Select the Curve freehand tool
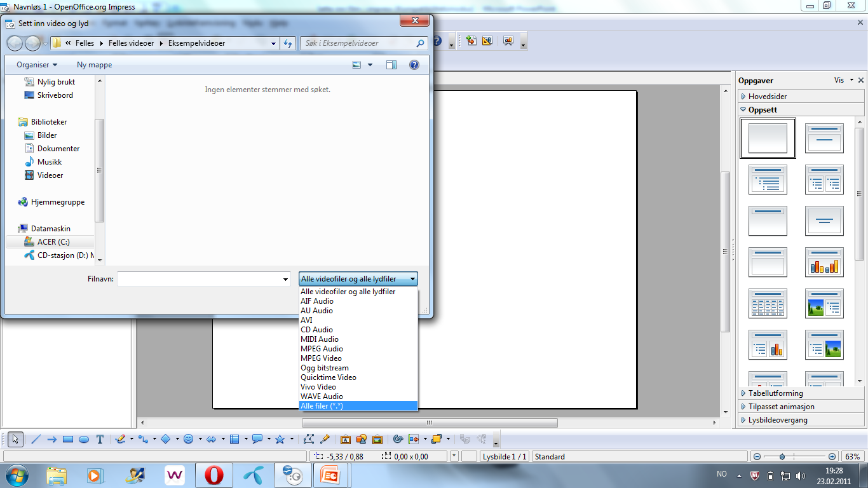The image size is (868, 488). coord(121,439)
